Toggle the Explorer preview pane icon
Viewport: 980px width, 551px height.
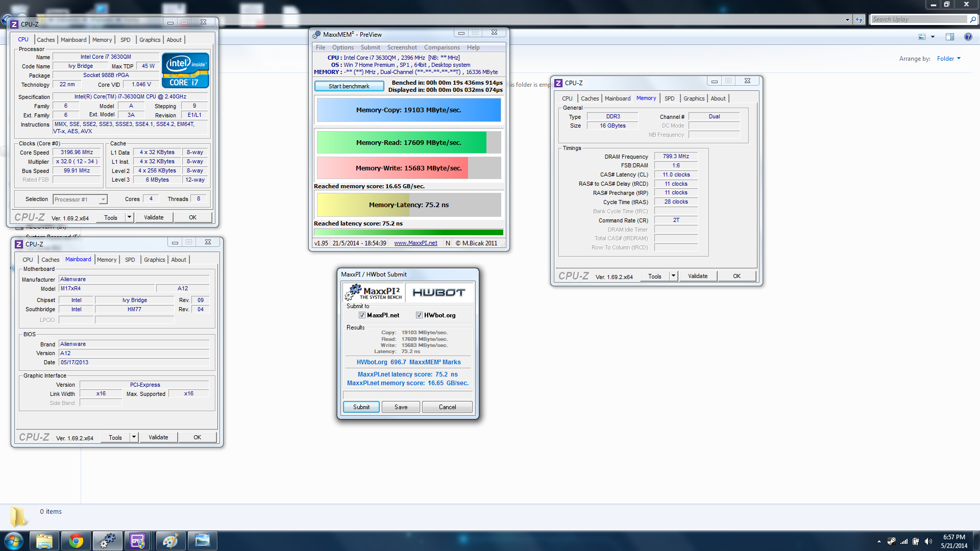[949, 37]
